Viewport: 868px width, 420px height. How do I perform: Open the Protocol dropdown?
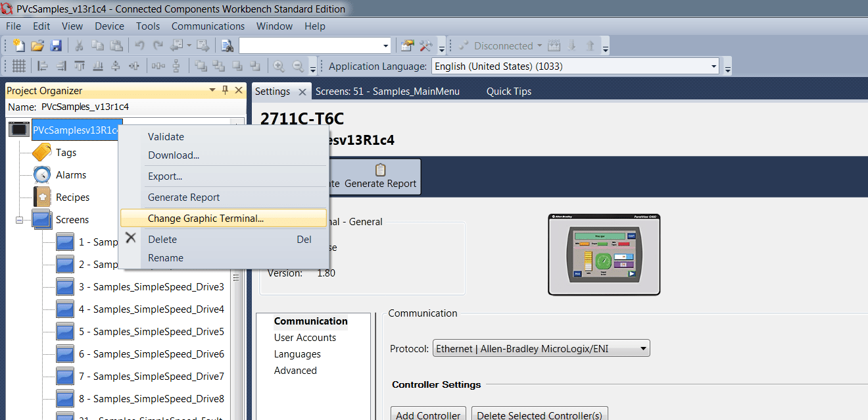[x=641, y=348]
